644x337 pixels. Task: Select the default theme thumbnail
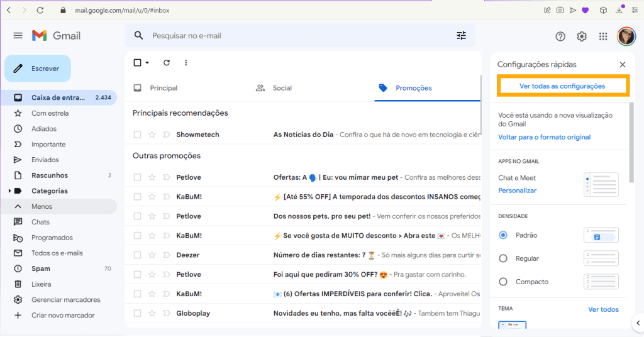tap(512, 325)
